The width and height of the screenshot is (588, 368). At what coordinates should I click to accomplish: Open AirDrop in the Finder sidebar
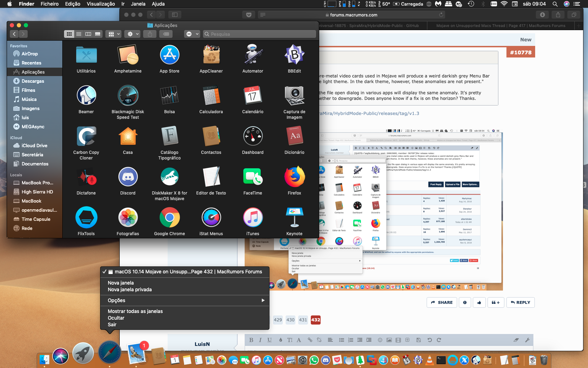point(30,54)
